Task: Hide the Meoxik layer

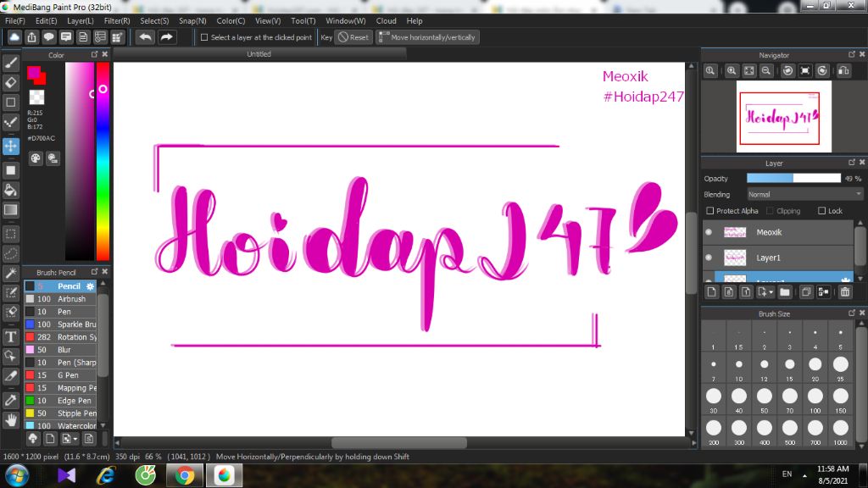Action: [709, 232]
